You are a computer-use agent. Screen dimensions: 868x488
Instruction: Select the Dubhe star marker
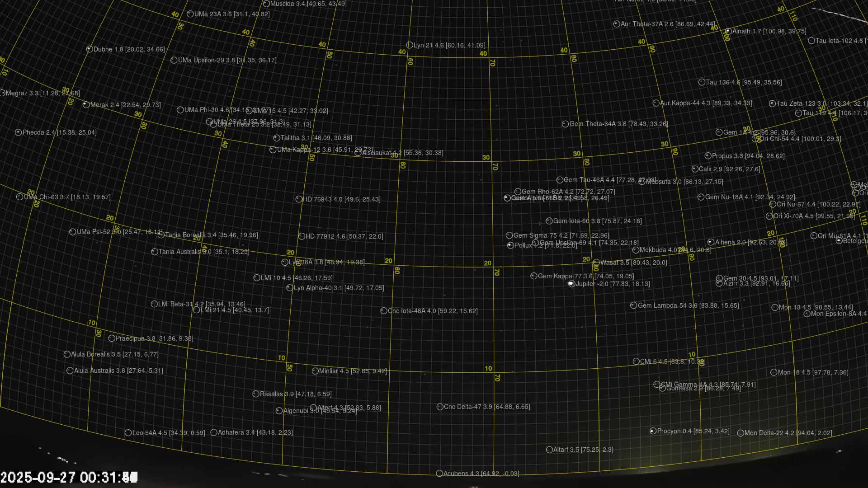pyautogui.click(x=90, y=49)
